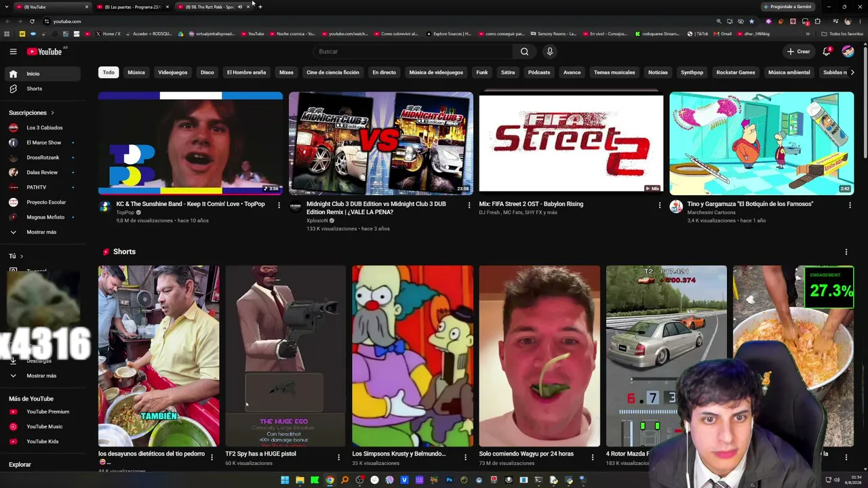Expand Mostrar más below Descargas
Screen dimensions: 868x488
[x=41, y=375]
